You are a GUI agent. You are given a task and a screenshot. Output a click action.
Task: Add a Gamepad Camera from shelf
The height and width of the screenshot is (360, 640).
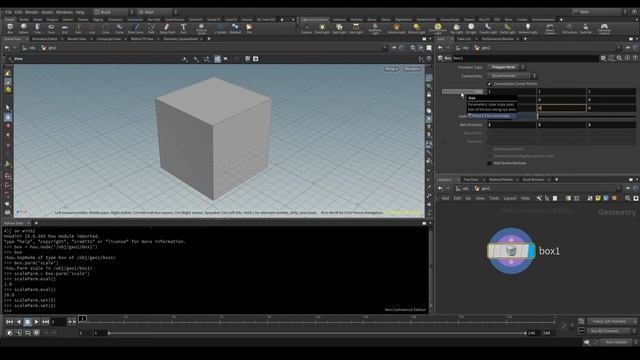click(604, 29)
